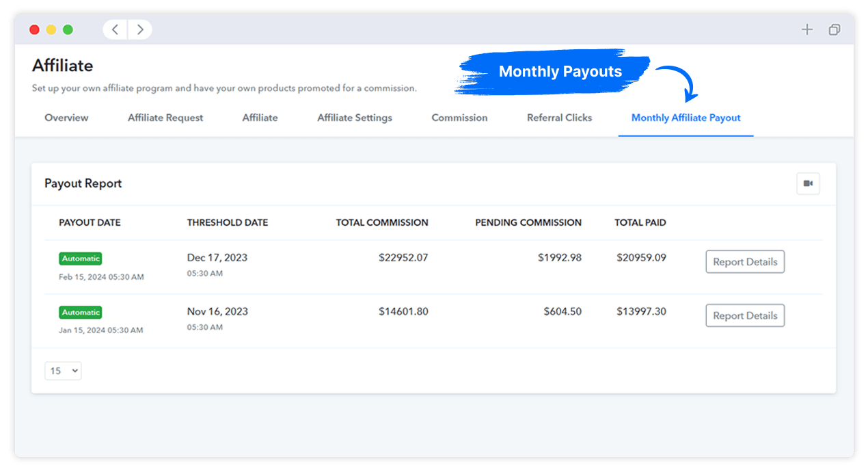
Task: Click the video camera icon in Payout Report header
Action: click(808, 183)
